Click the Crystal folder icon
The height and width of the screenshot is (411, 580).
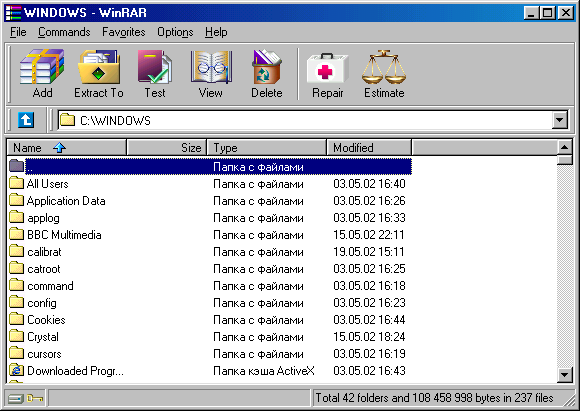tap(16, 336)
